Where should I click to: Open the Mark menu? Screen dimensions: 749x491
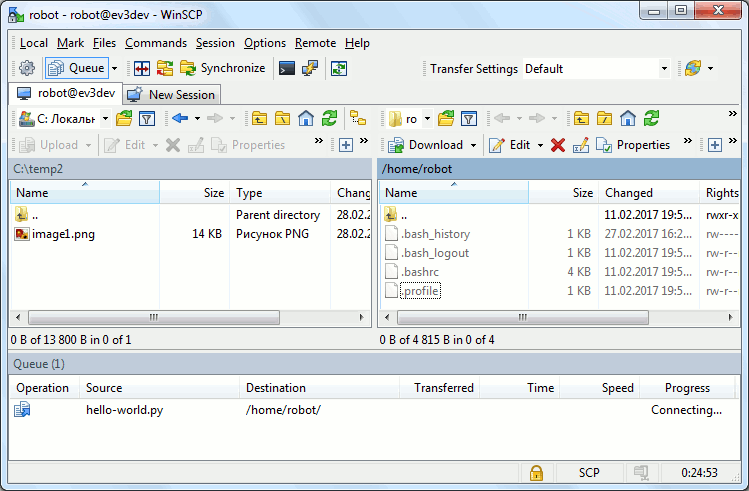tap(70, 43)
